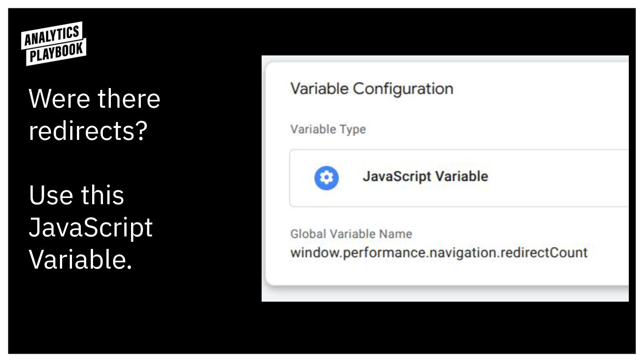Click the "Were there" headline line
Viewport: 644px width, 362px height.
(x=94, y=99)
